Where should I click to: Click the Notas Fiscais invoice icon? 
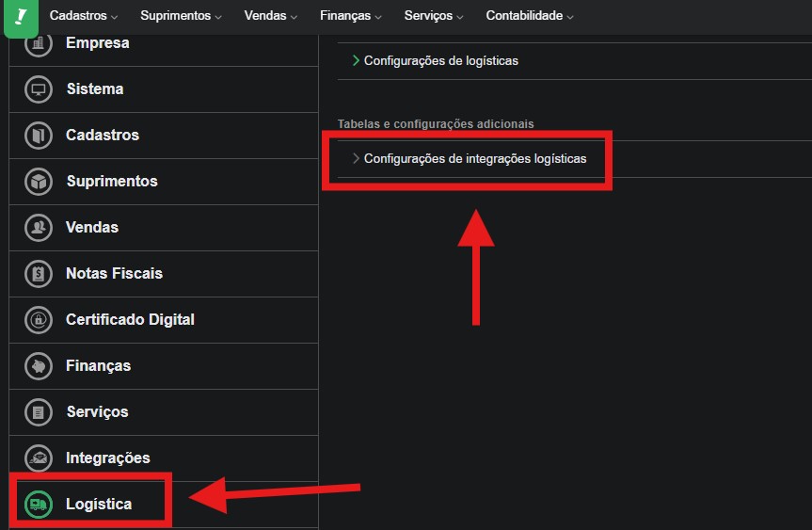click(39, 274)
